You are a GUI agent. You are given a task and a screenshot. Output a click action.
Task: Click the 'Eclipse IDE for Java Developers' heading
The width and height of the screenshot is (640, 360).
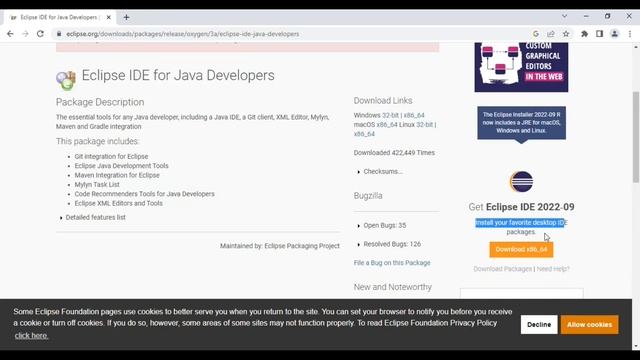pyautogui.click(x=178, y=76)
